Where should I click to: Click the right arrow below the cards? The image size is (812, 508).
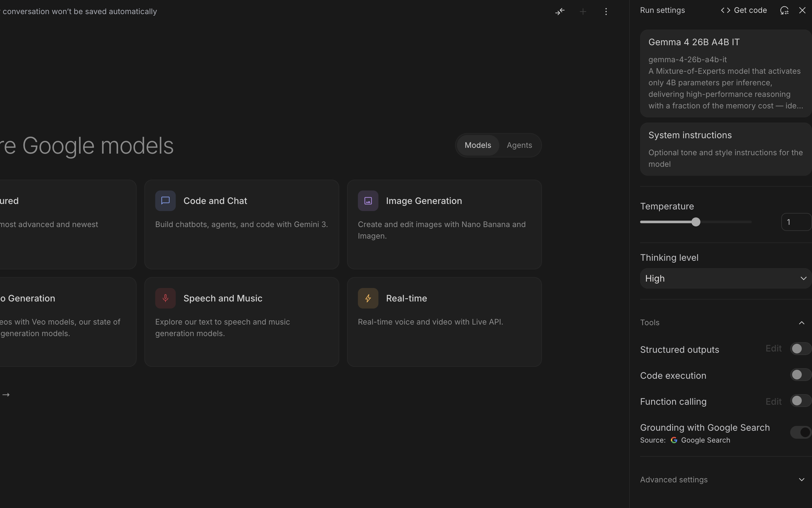pyautogui.click(x=6, y=395)
